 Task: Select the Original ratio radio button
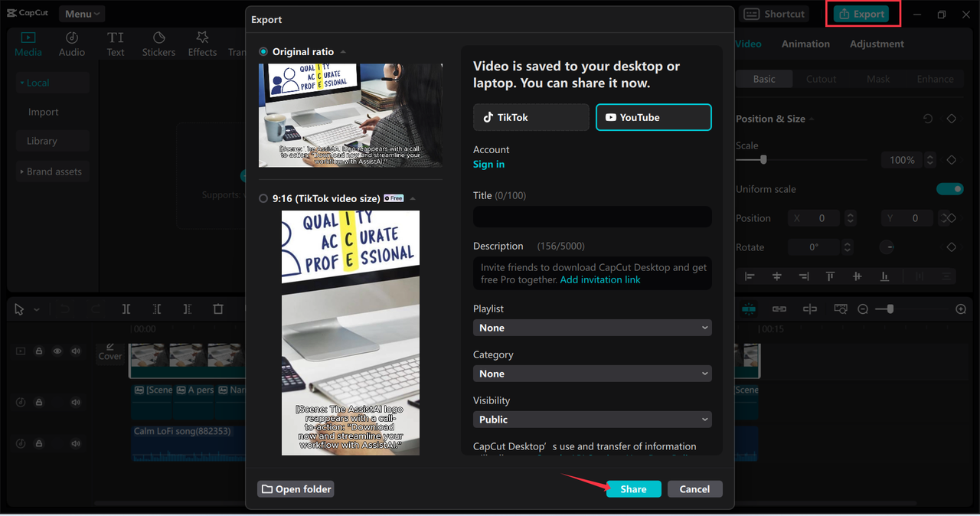click(x=263, y=52)
